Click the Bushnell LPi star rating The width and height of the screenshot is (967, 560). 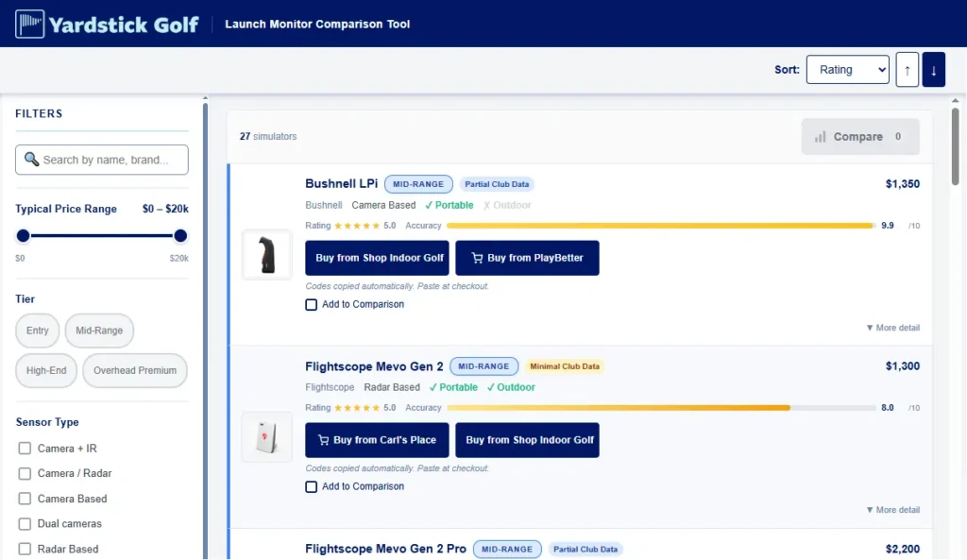(357, 226)
